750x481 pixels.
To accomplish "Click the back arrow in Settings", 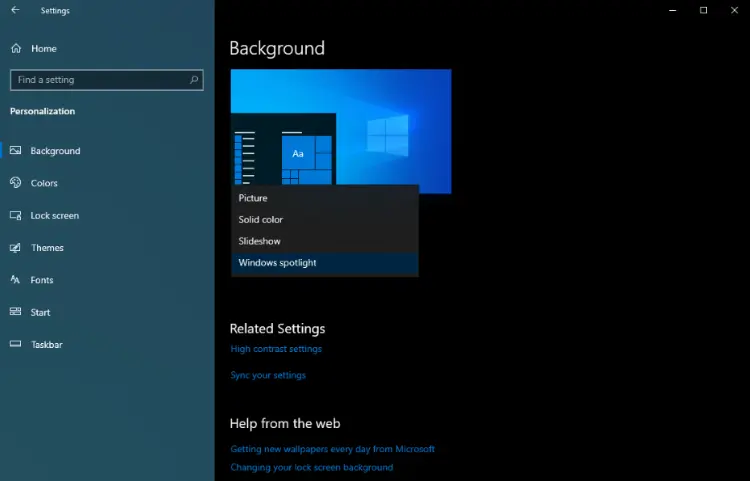I will click(15, 10).
